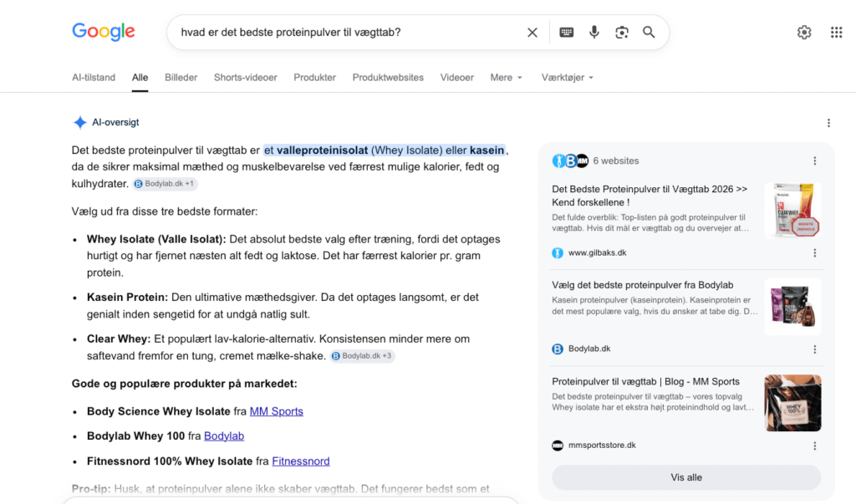Open options for mmsportsstore.dk source
856x504 pixels.
point(814,446)
